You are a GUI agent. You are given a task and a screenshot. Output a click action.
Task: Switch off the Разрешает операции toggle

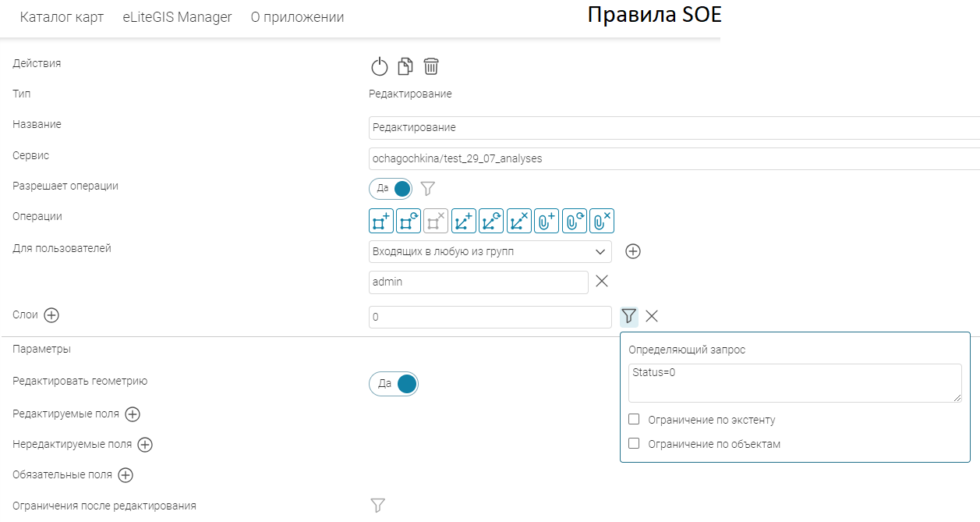coord(391,189)
